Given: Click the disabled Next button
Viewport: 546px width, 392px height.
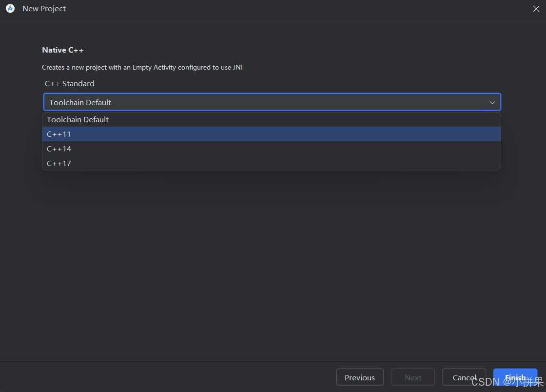Looking at the screenshot, I should point(412,377).
